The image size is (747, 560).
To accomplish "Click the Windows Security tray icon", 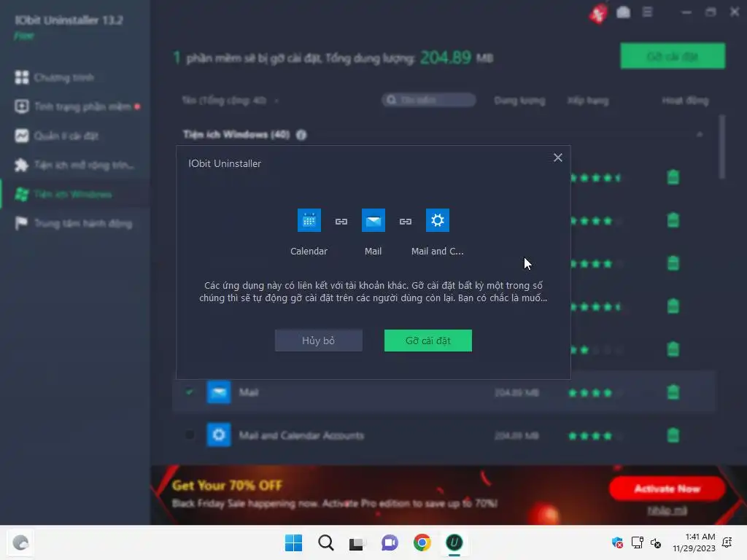I will click(x=617, y=542).
